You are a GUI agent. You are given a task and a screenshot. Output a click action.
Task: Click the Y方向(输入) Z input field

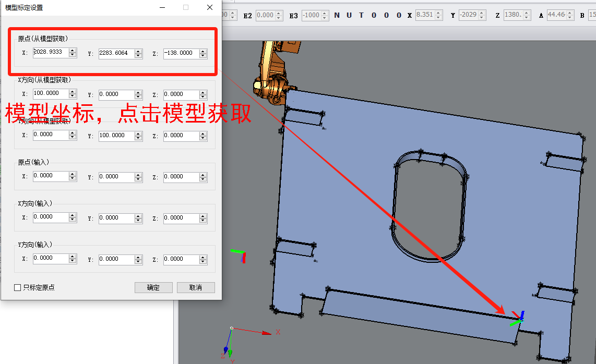pyautogui.click(x=181, y=259)
